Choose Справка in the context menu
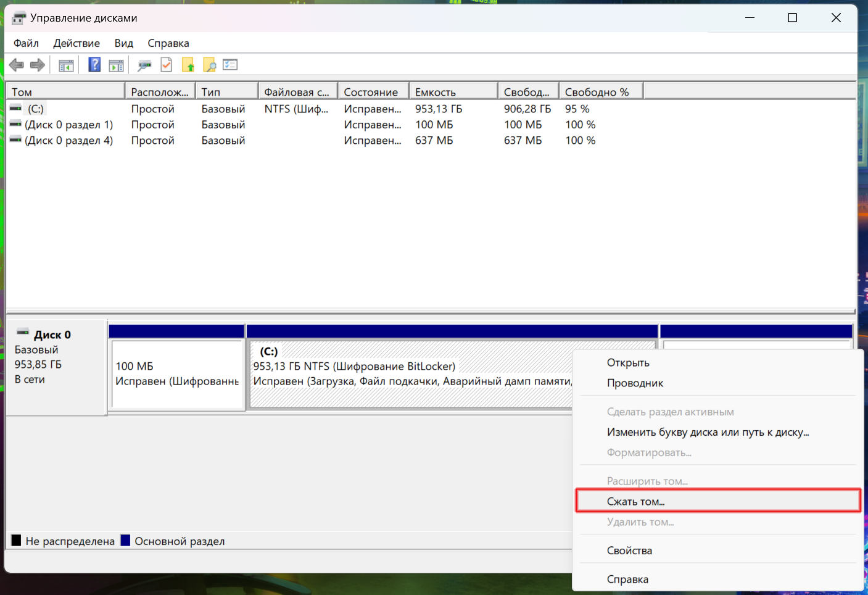The image size is (868, 595). pos(718,580)
